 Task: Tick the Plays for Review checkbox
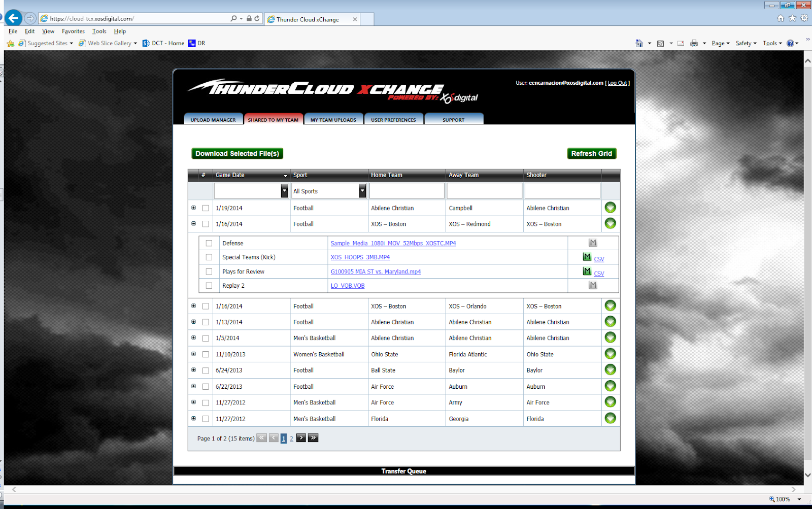tap(209, 272)
